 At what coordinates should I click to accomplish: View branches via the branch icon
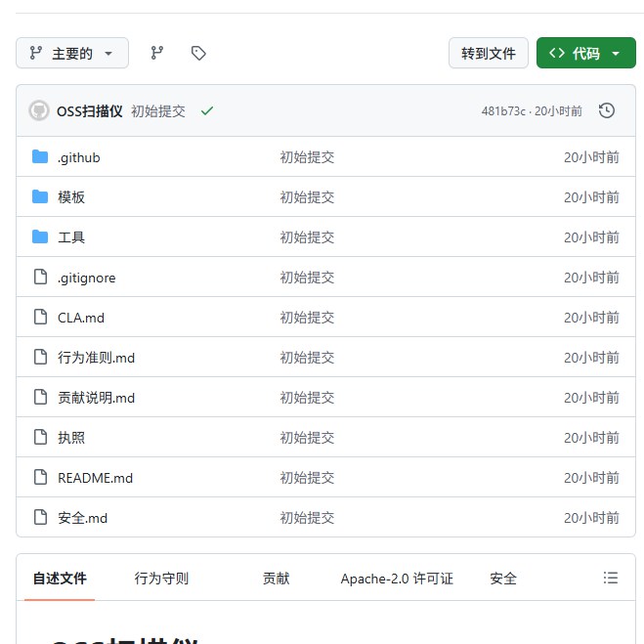pyautogui.click(x=157, y=53)
